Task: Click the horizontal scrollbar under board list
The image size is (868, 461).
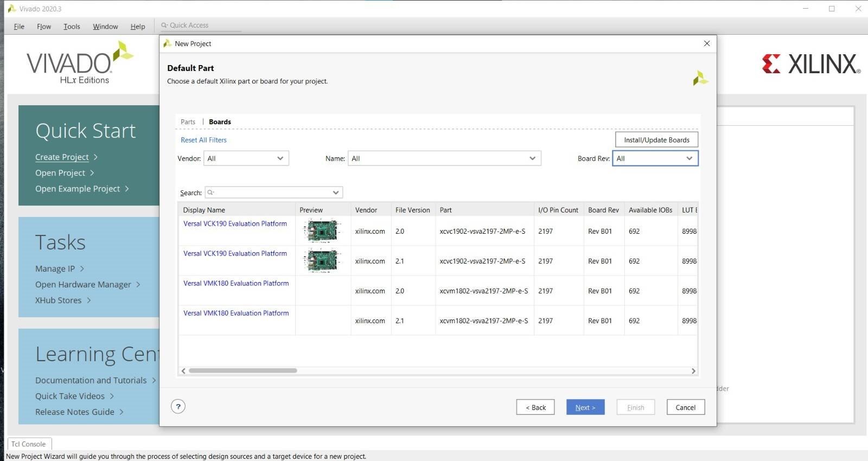Action: [243, 371]
